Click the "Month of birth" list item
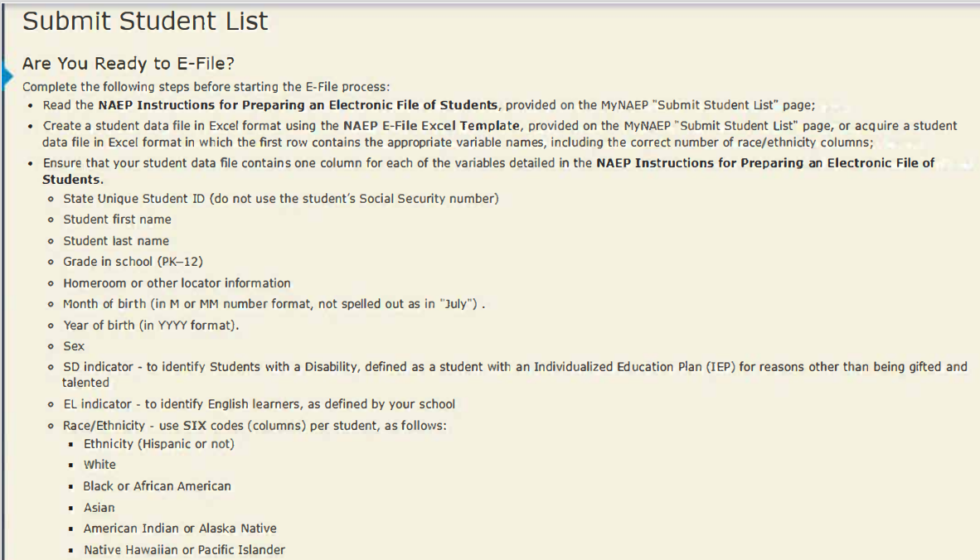Image resolution: width=980 pixels, height=560 pixels. [273, 304]
